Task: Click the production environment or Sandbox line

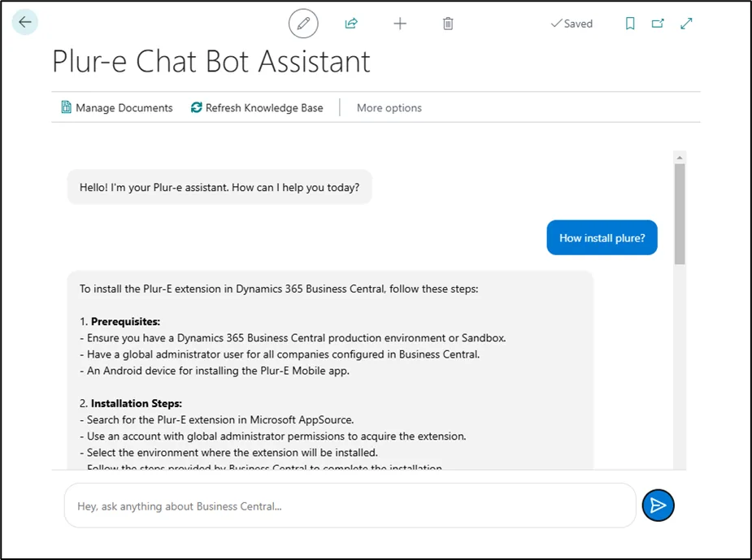Action: (x=293, y=338)
